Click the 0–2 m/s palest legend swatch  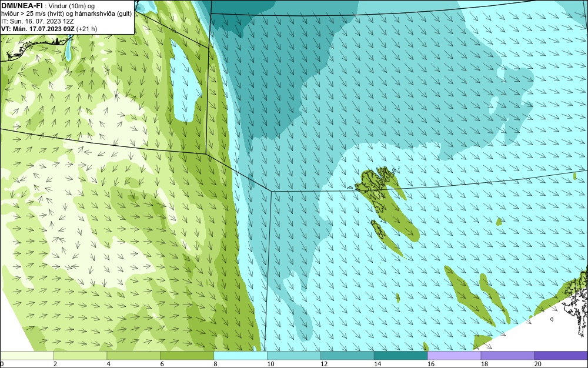point(26,356)
